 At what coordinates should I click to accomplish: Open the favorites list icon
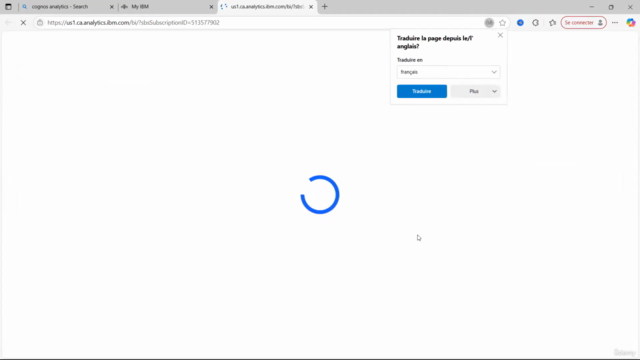[552, 23]
